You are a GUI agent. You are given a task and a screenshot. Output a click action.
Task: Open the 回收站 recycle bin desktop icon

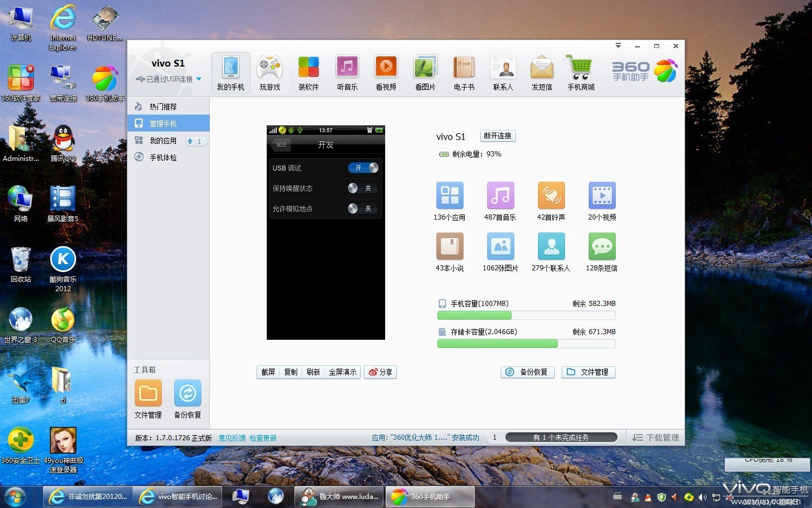coord(21,265)
